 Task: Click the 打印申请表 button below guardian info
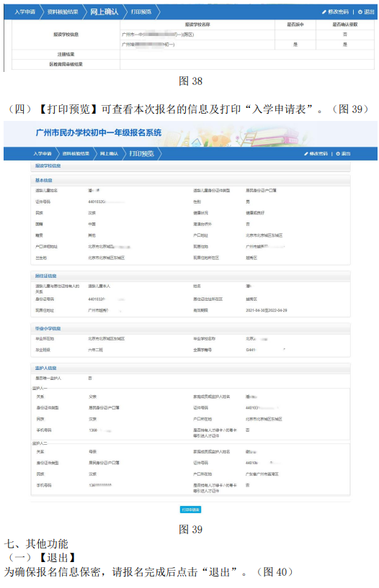(x=191, y=510)
